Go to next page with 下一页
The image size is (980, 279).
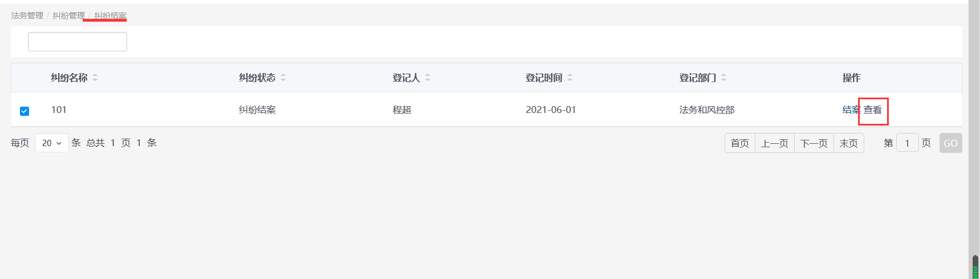(x=814, y=143)
